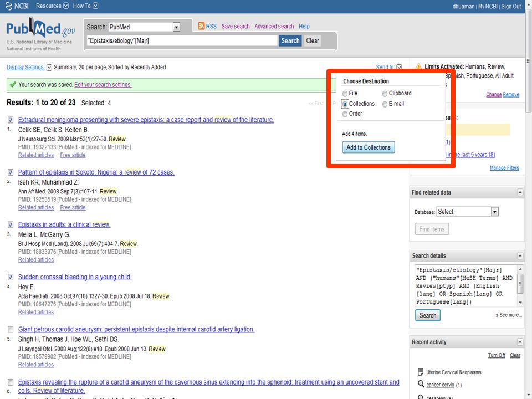Screen dimensions: 532x399
Task: Click the magnifier icon beside cancer cervix
Action: pyautogui.click(x=421, y=384)
